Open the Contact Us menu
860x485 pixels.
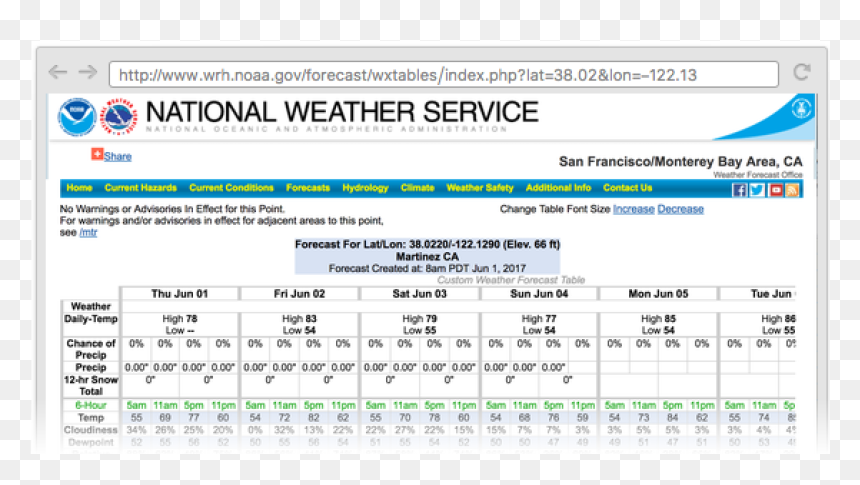point(627,188)
